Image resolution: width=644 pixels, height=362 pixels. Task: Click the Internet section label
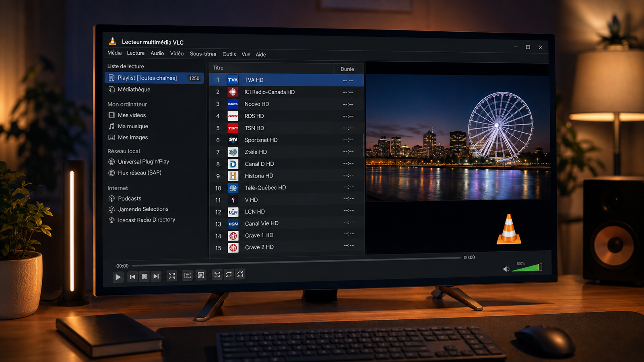(118, 188)
